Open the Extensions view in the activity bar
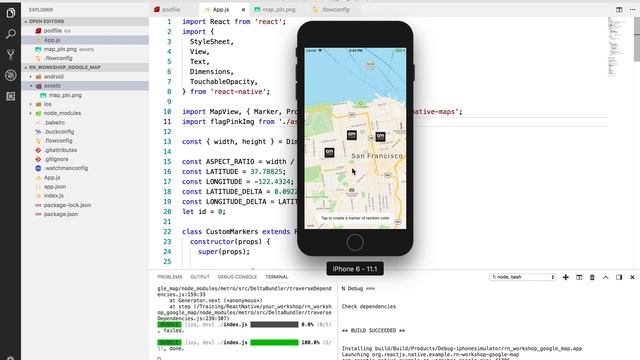640x360 pixels. click(11, 96)
